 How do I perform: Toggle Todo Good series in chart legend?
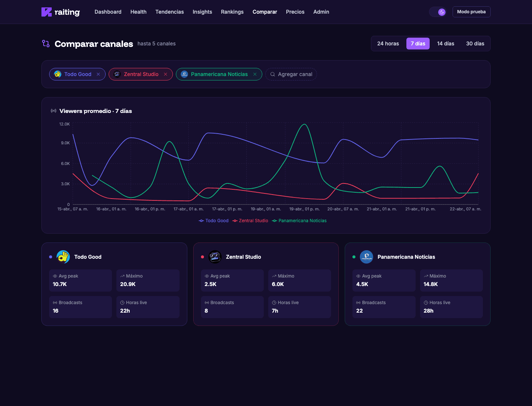pyautogui.click(x=214, y=221)
